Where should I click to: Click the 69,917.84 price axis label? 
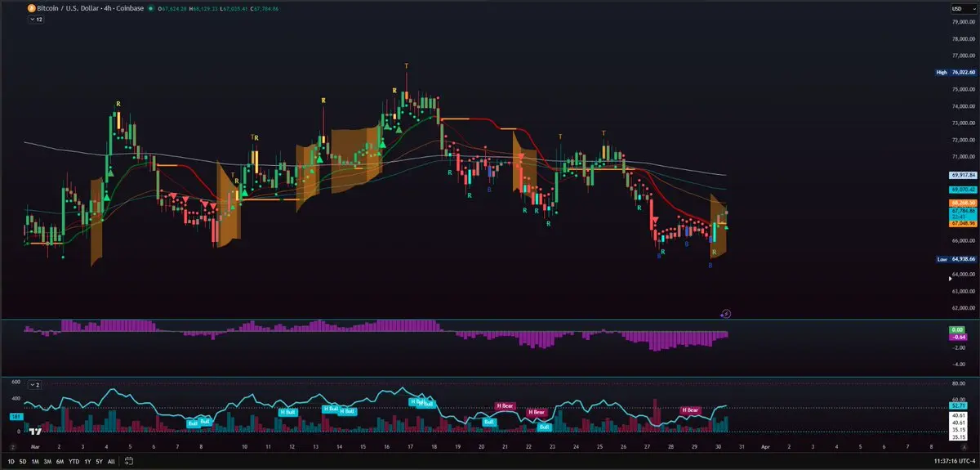coord(962,175)
